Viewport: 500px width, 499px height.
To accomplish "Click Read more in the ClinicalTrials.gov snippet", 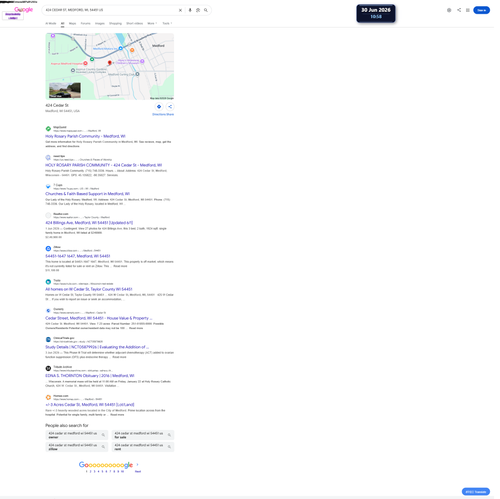I will 119,357.
